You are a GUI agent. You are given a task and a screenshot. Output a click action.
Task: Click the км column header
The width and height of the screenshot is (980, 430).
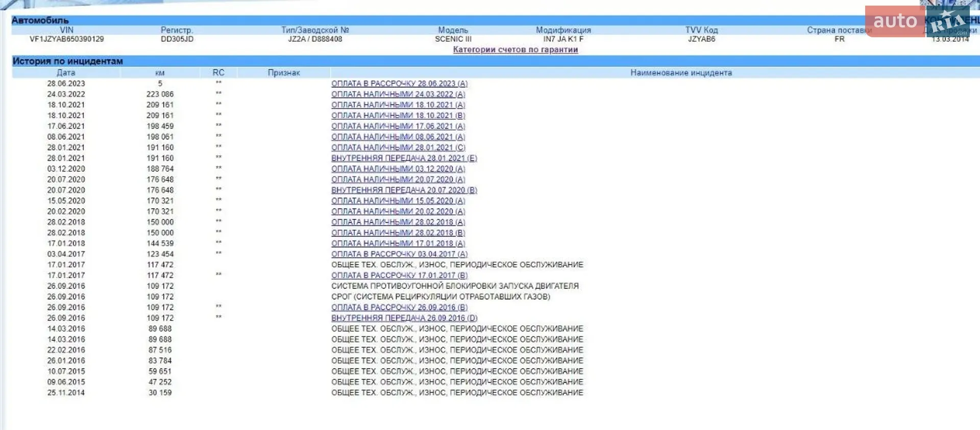click(x=160, y=73)
